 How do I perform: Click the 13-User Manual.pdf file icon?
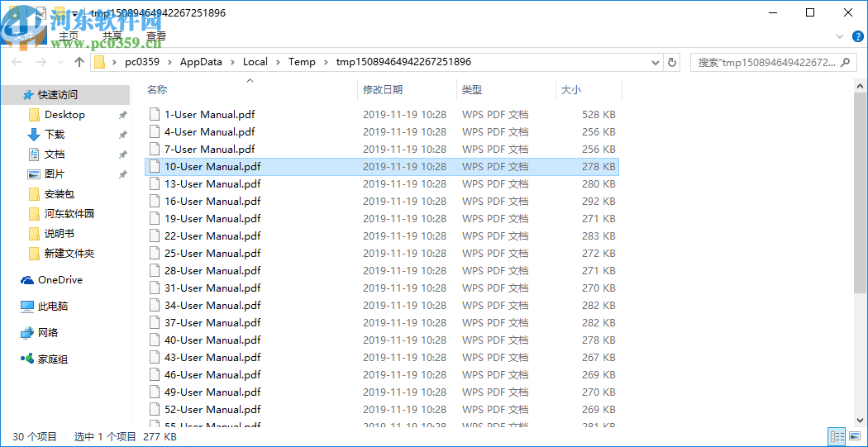155,183
